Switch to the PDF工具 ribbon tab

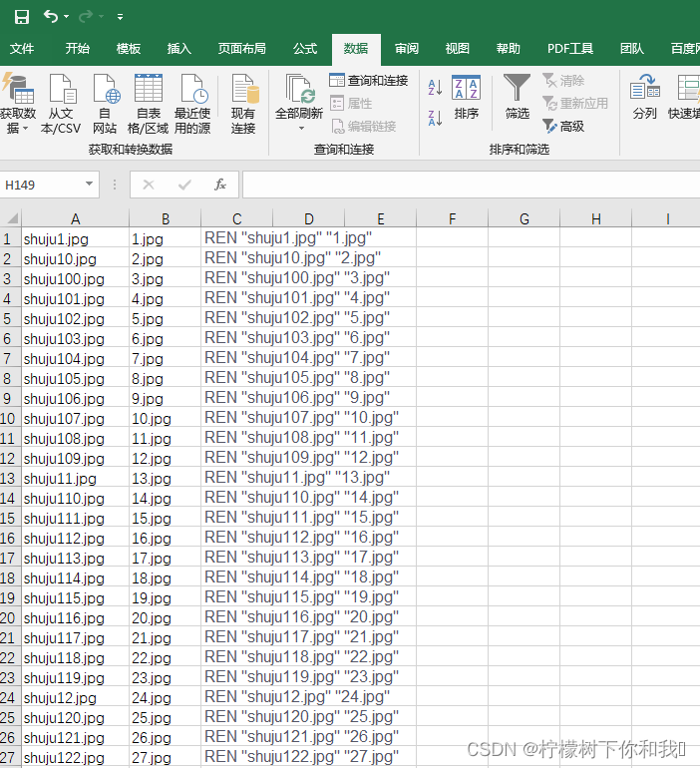[x=570, y=49]
